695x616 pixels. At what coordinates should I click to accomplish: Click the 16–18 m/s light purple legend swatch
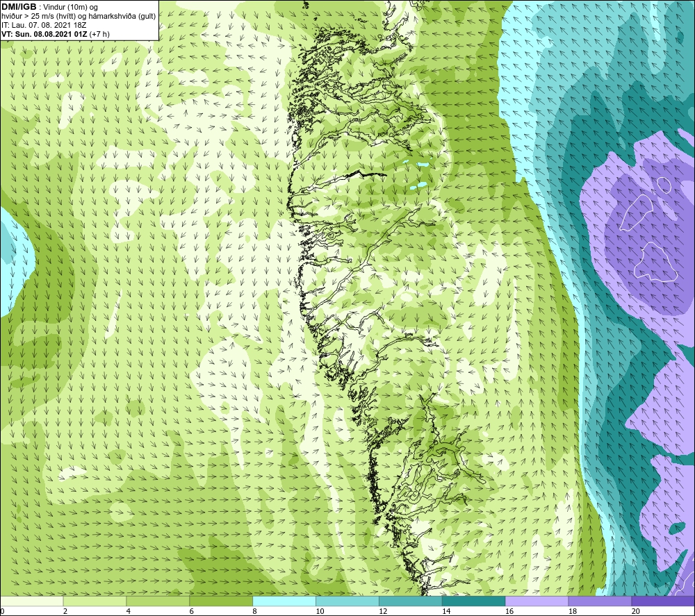(537, 601)
